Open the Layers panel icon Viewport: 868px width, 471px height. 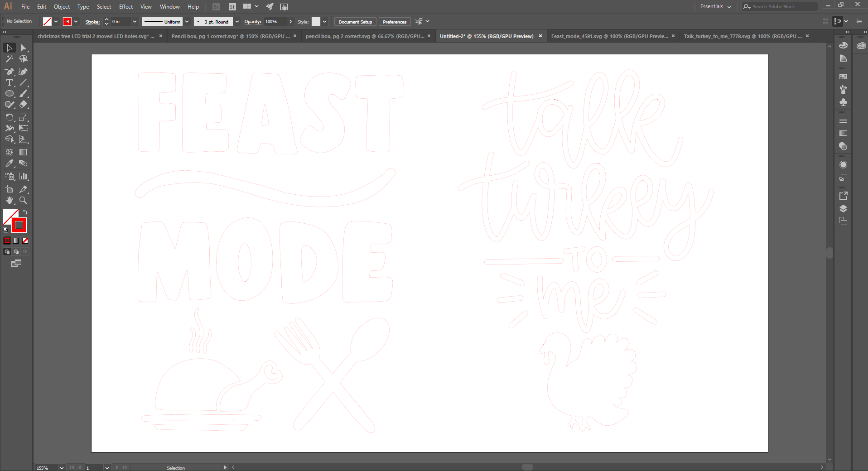pos(843,209)
